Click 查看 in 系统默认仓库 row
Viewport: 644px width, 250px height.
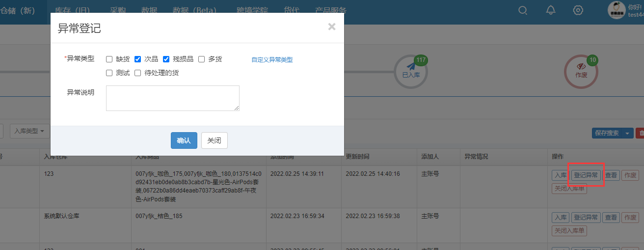pos(611,217)
